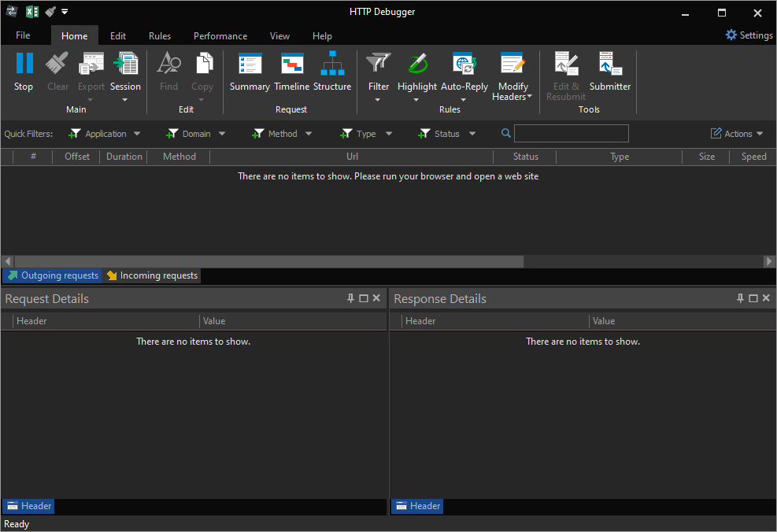Image resolution: width=777 pixels, height=532 pixels.
Task: Select Header tab in Request Details
Action: (x=29, y=506)
